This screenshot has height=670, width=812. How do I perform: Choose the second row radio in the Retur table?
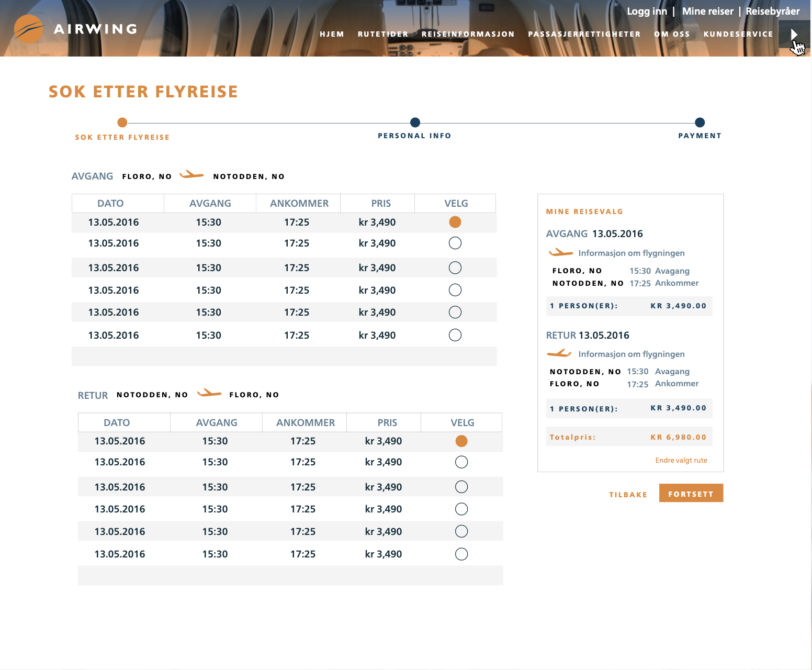tap(461, 462)
